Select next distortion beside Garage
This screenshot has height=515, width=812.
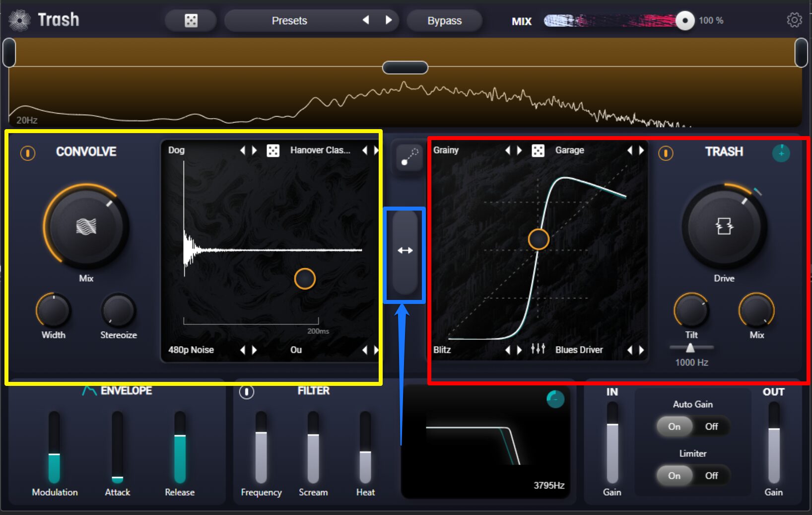641,150
